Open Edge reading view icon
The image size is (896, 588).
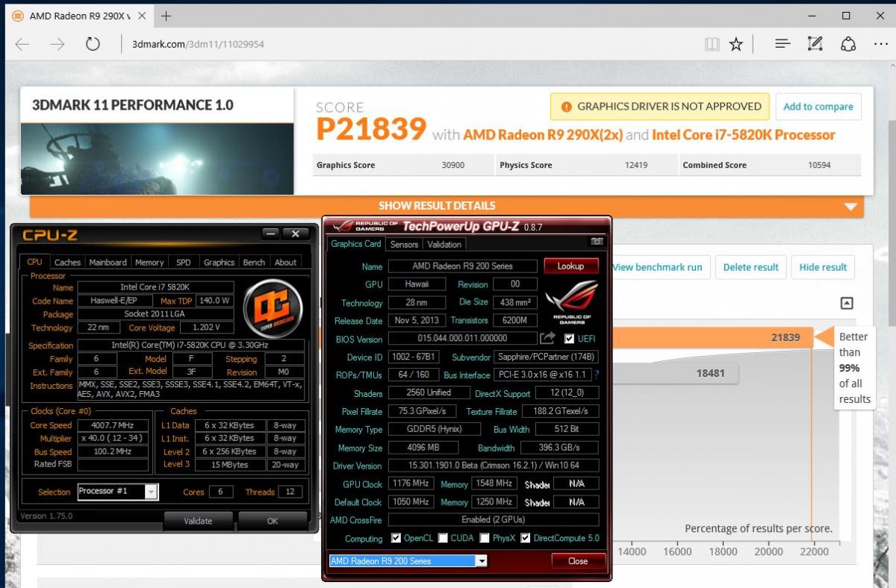click(712, 44)
